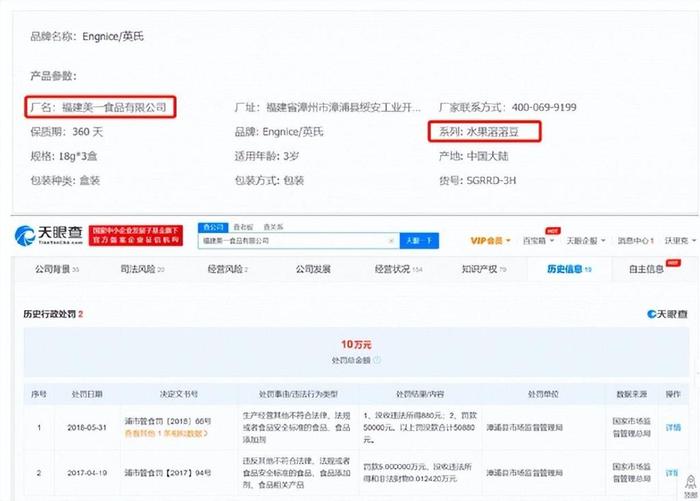Switch to the 经营风险 tab

(x=228, y=269)
